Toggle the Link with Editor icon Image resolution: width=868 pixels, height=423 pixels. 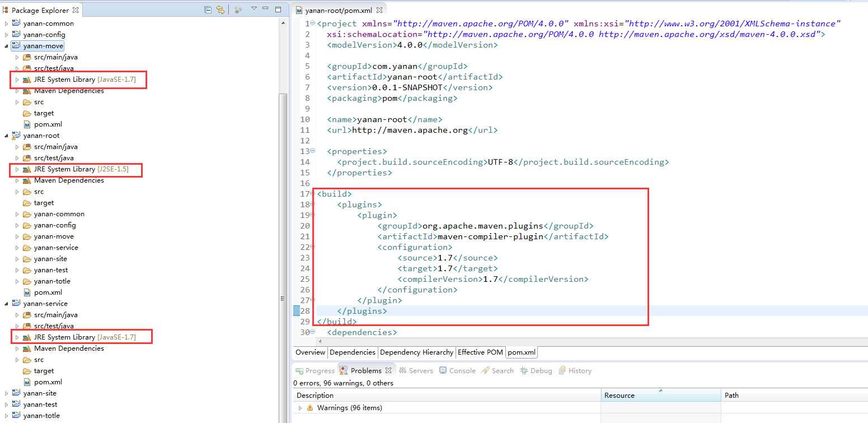[x=220, y=10]
